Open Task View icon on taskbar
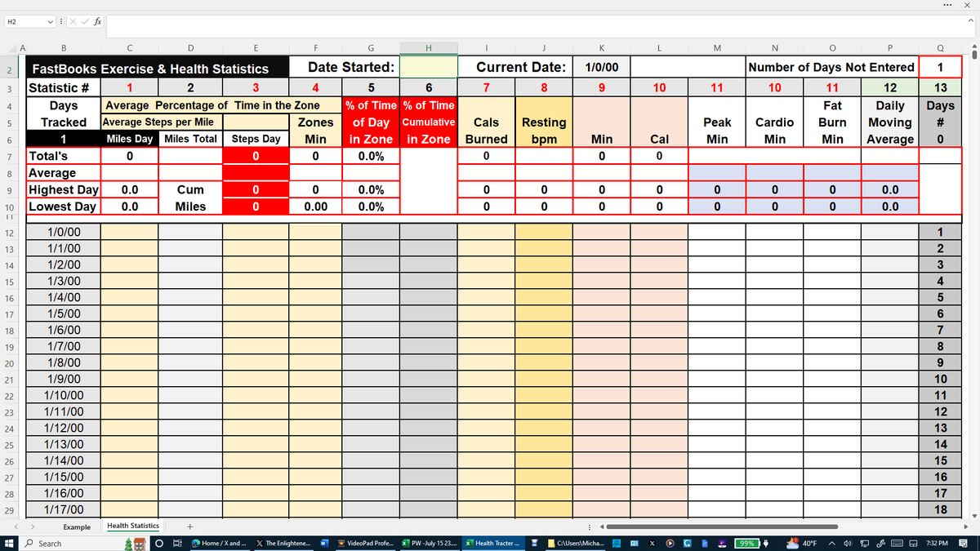The height and width of the screenshot is (551, 980). [x=178, y=543]
